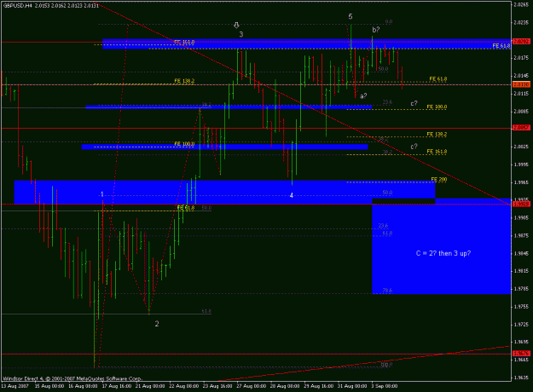533x392 pixels.
Task: Click the red 1.9676 price tag
Action: point(521,354)
